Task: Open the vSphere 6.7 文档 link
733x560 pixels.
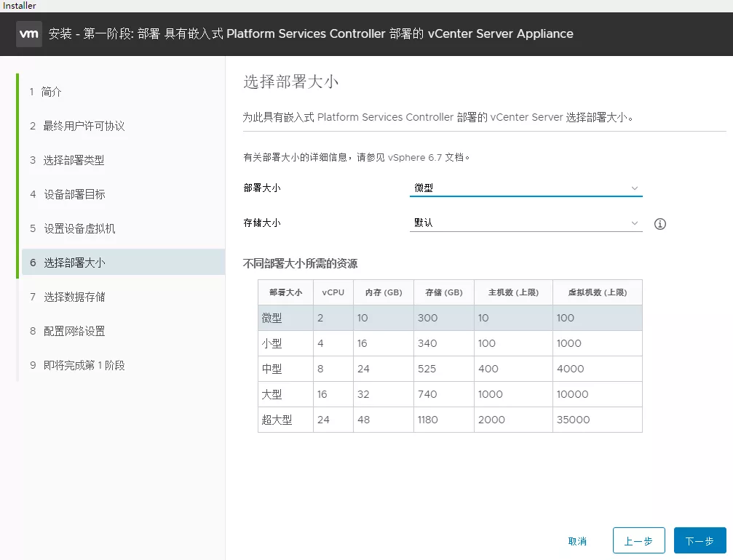Action: point(429,156)
